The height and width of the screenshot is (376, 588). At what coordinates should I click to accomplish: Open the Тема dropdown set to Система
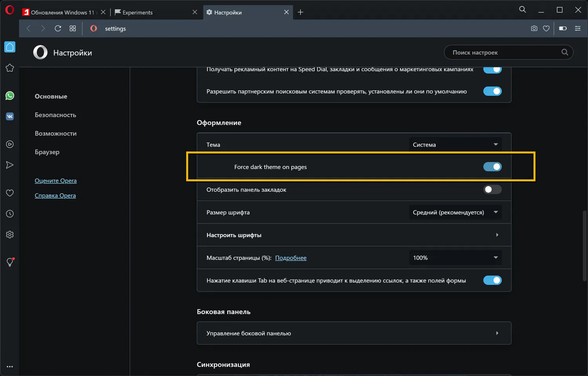455,144
